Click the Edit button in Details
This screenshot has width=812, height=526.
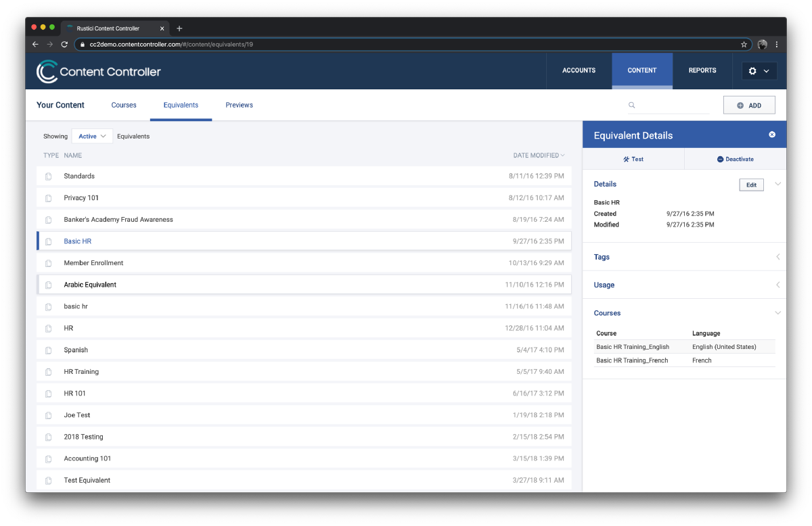click(x=751, y=185)
